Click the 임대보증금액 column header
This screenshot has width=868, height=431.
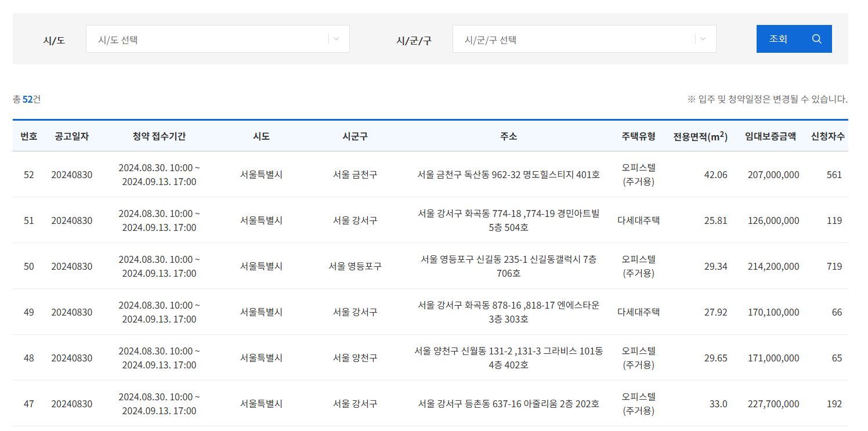click(x=772, y=135)
